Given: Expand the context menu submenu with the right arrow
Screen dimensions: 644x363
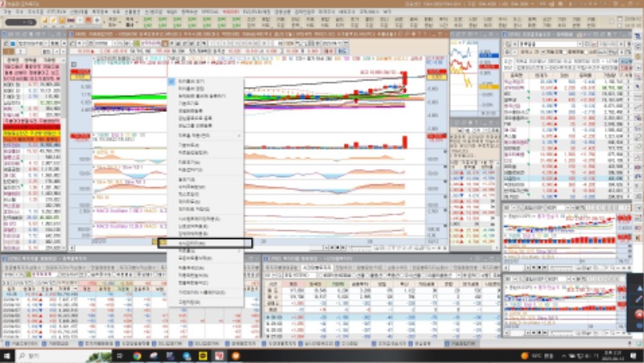Looking at the screenshot, I should click(x=239, y=135).
